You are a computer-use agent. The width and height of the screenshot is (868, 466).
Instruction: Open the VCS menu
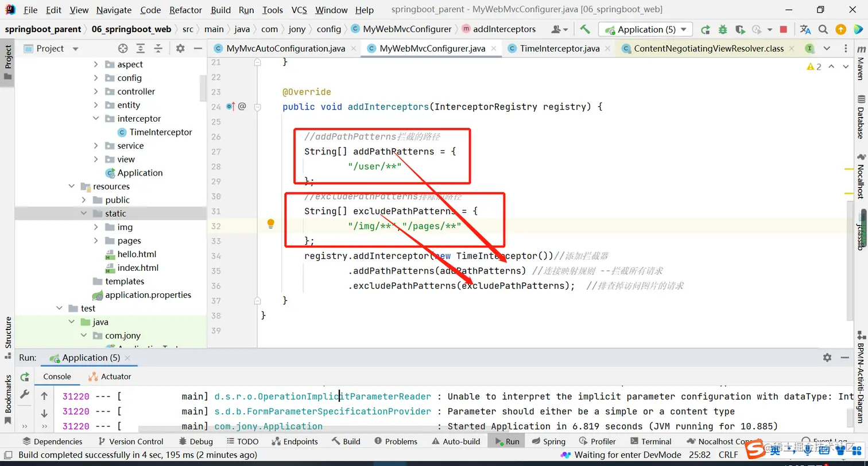[299, 10]
